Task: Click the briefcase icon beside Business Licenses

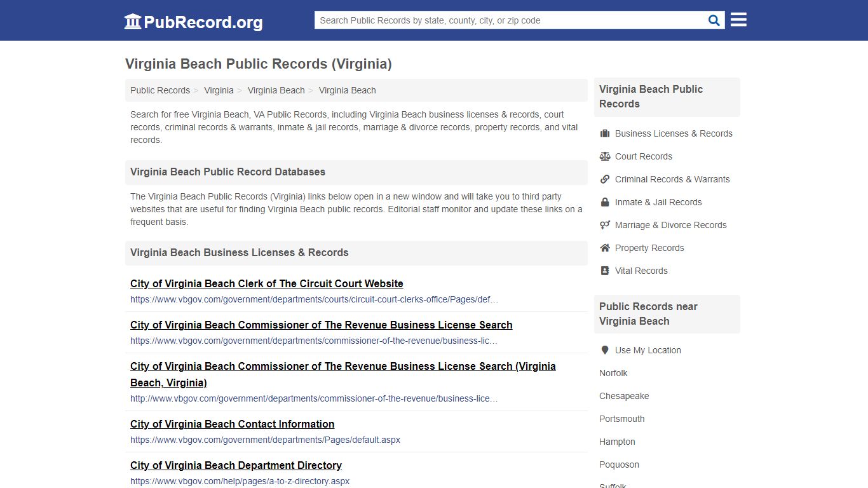Action: [605, 133]
